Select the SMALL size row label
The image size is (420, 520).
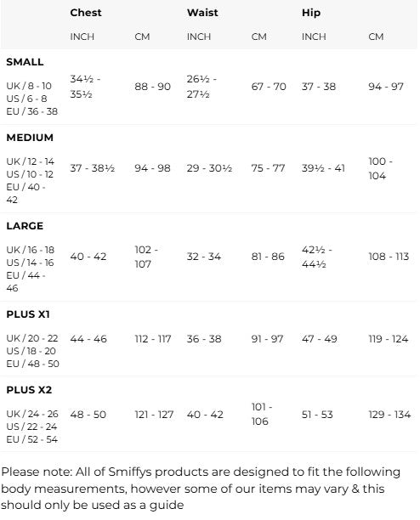tap(25, 62)
